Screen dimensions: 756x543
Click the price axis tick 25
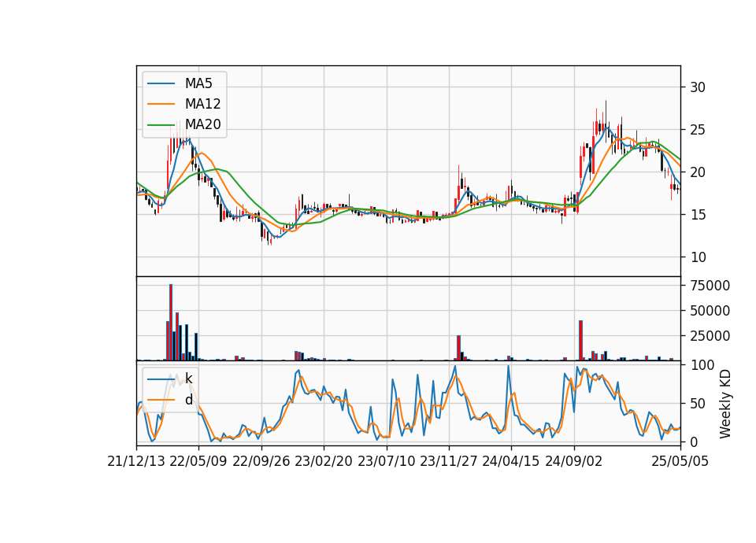[698, 130]
